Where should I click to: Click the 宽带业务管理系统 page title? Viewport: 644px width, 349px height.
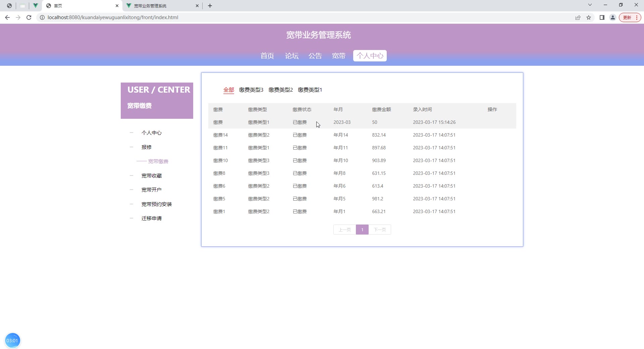(x=319, y=35)
